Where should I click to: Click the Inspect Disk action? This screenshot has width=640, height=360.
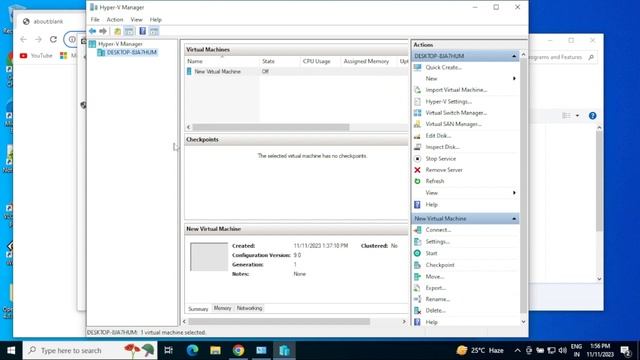click(x=442, y=147)
